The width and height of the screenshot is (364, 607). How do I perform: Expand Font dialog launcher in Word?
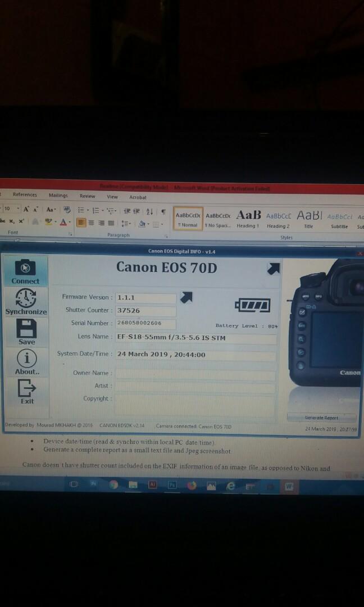[x=70, y=234]
